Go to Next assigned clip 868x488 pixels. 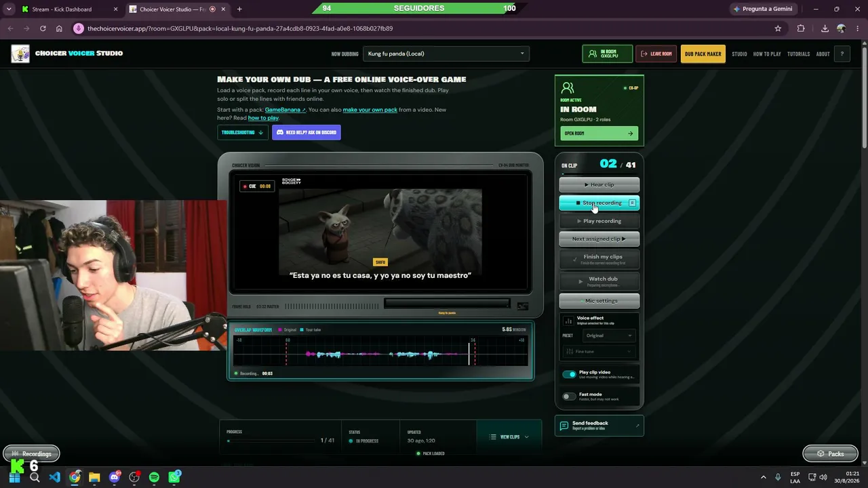[599, 239]
